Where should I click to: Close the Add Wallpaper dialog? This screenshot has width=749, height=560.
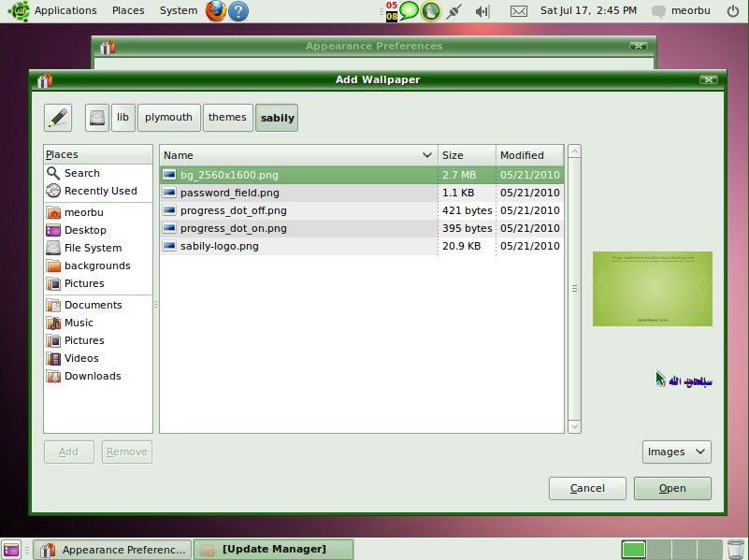(x=709, y=79)
